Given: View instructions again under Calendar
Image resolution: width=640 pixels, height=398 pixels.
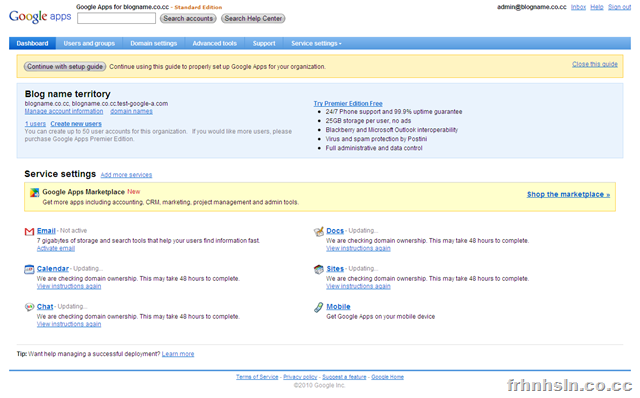Looking at the screenshot, I should (x=69, y=286).
